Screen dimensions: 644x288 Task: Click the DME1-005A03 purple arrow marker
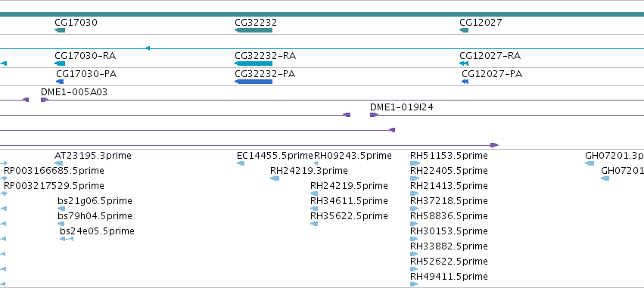click(45, 100)
